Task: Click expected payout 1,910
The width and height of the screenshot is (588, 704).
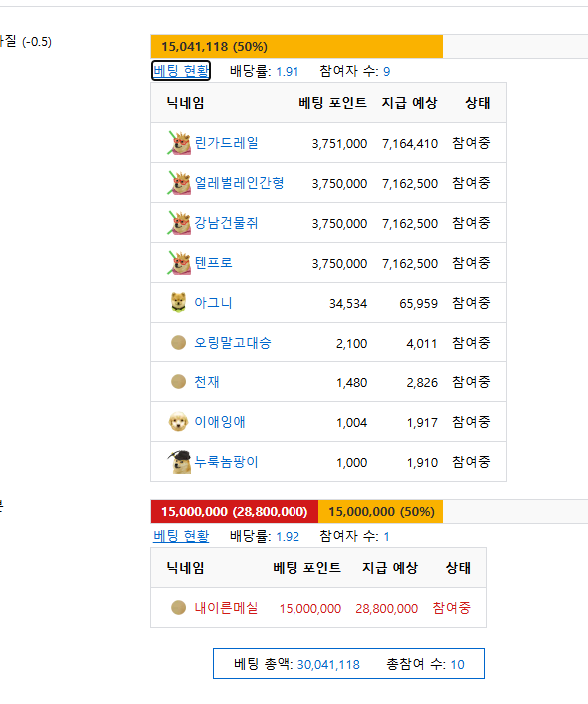Action: pos(422,463)
